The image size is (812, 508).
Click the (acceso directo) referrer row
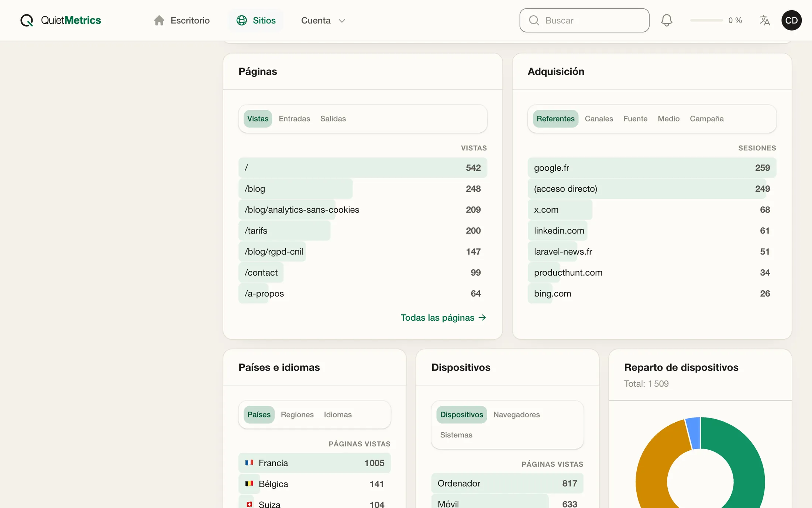pyautogui.click(x=652, y=189)
